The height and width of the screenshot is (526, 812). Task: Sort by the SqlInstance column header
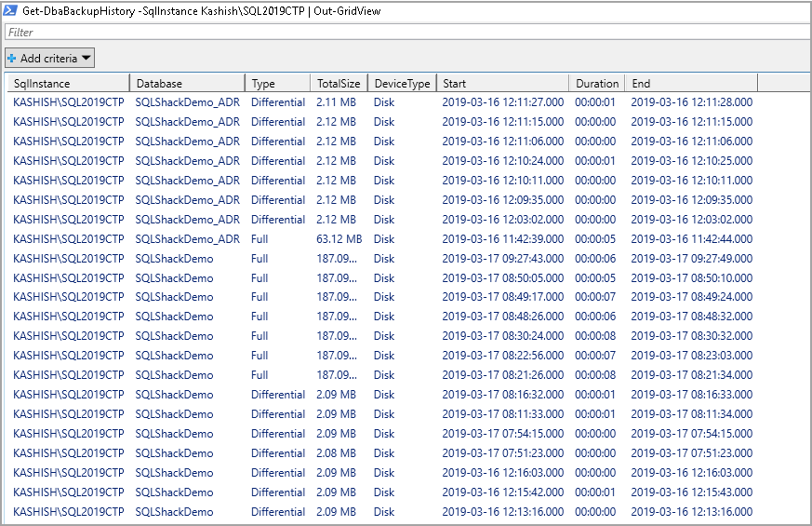click(67, 84)
